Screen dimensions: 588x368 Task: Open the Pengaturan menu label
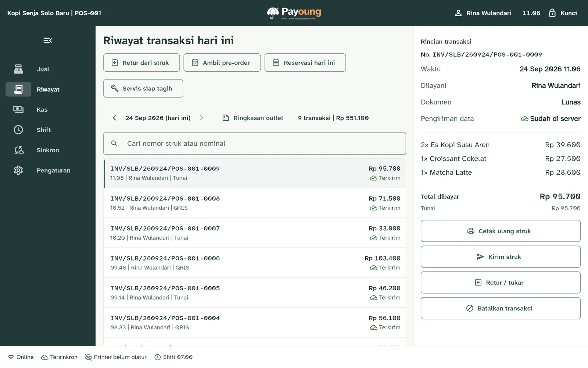53,170
